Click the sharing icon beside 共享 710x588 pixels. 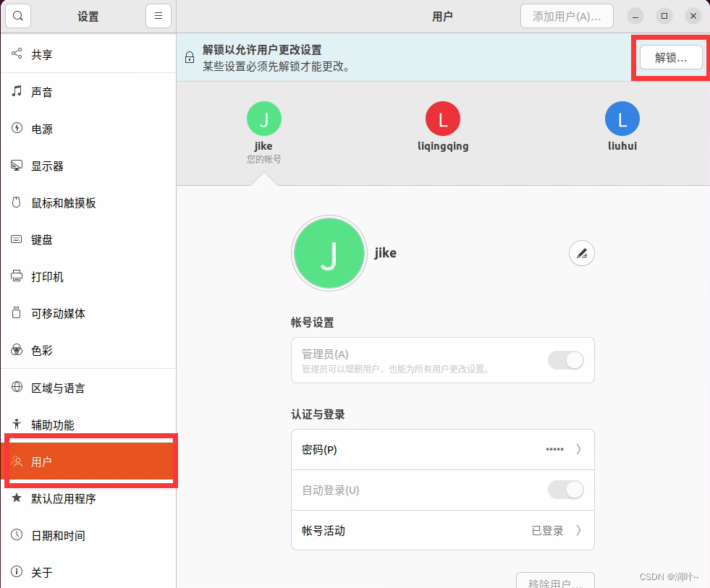17,54
